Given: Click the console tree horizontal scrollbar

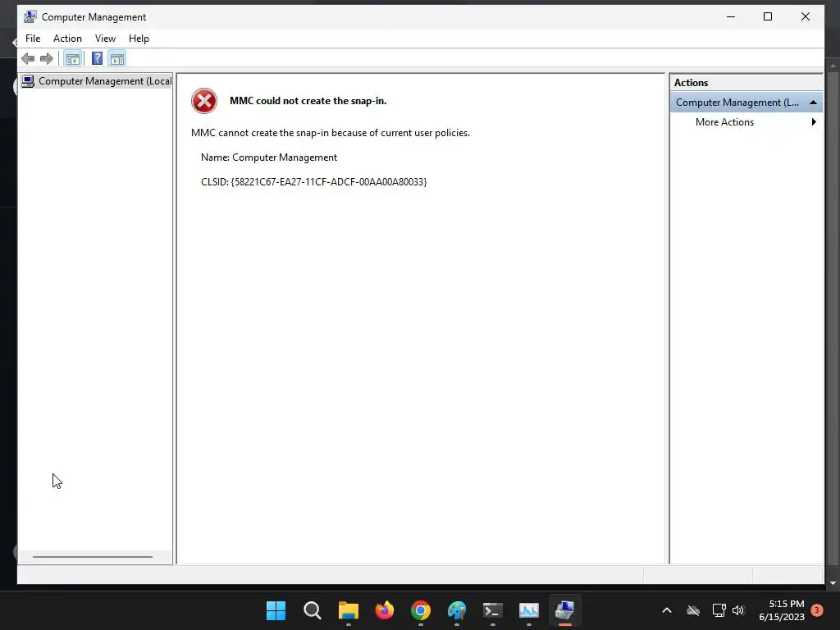Looking at the screenshot, I should coord(93,557).
